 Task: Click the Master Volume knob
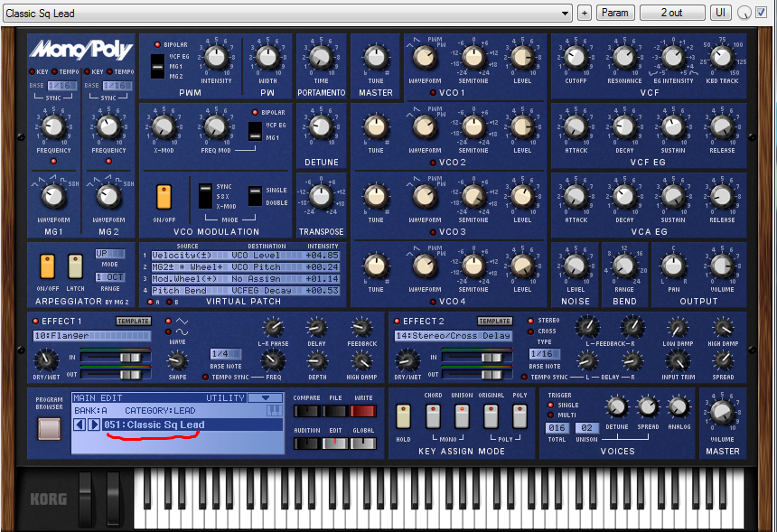(x=722, y=412)
